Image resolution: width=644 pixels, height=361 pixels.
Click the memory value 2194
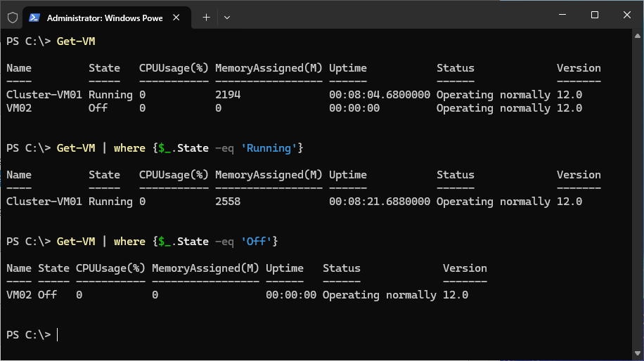point(228,95)
